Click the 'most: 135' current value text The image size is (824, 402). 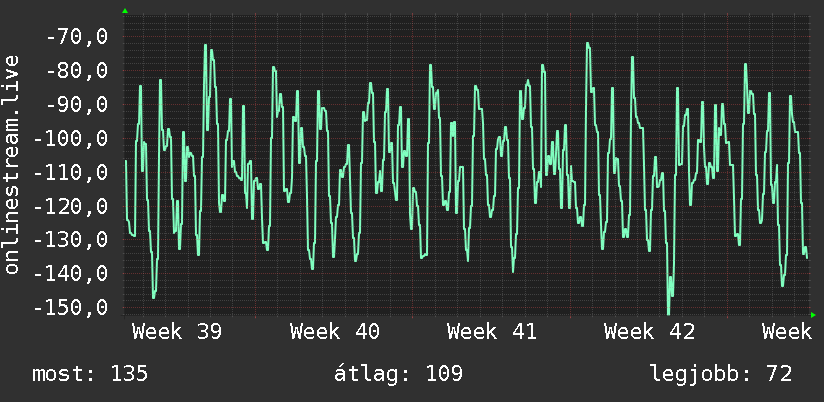90,374
